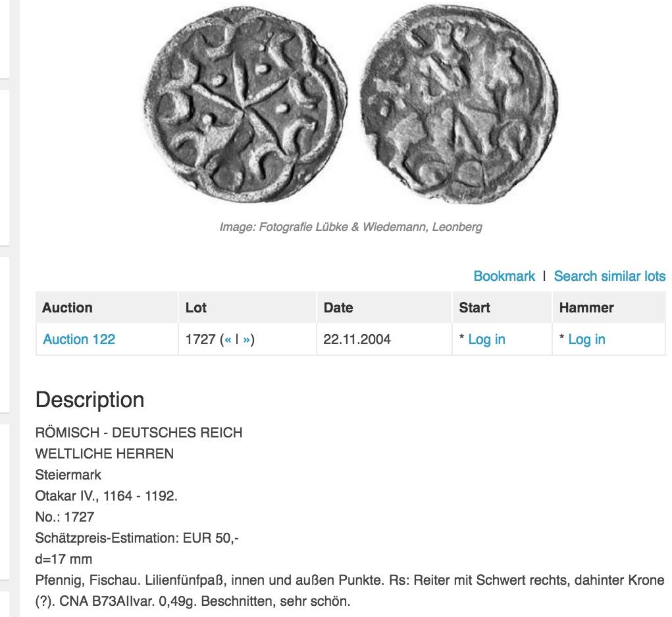
Task: Click Log in under Hammer column
Action: (x=586, y=339)
